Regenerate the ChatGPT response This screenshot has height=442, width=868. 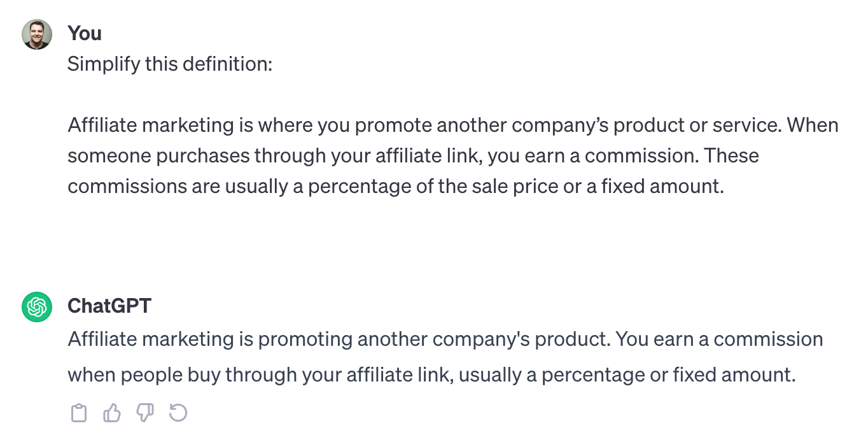pos(178,413)
